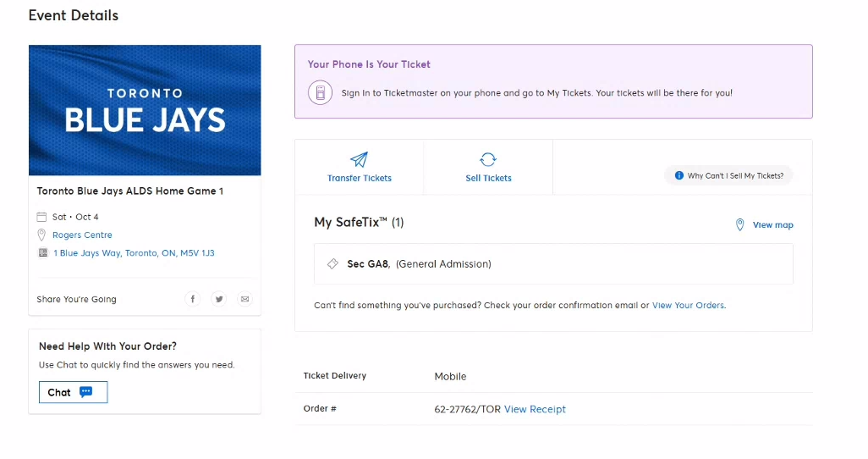
Task: Share event via Facebook icon
Action: click(x=192, y=299)
